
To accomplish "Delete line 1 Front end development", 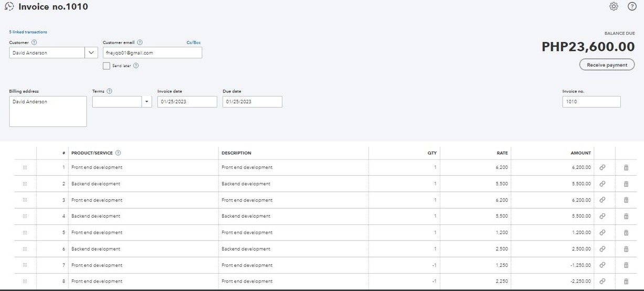I will (626, 168).
